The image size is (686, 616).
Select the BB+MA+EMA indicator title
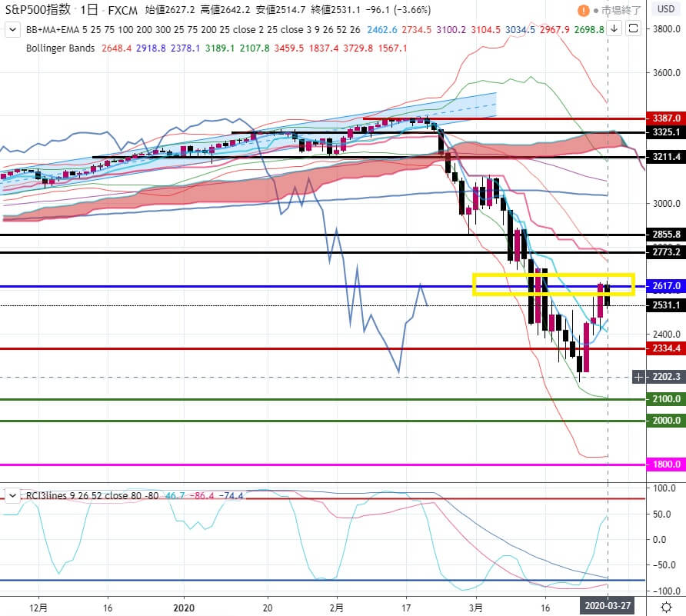click(52, 30)
